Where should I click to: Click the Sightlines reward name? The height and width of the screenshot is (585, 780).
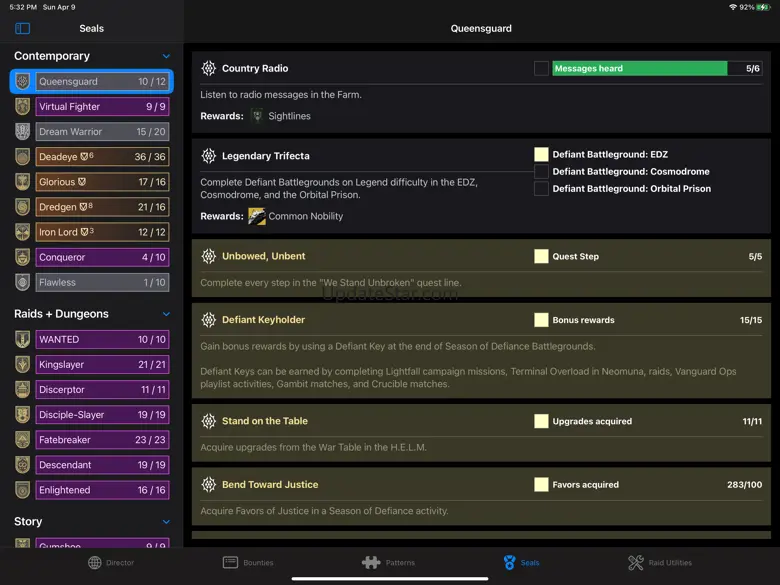click(x=290, y=116)
